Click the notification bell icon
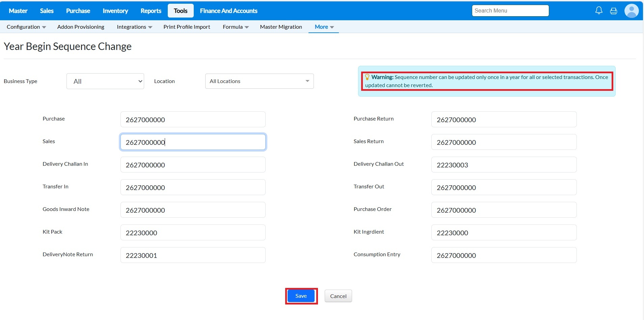Image resolution: width=644 pixels, height=320 pixels. click(x=598, y=10)
